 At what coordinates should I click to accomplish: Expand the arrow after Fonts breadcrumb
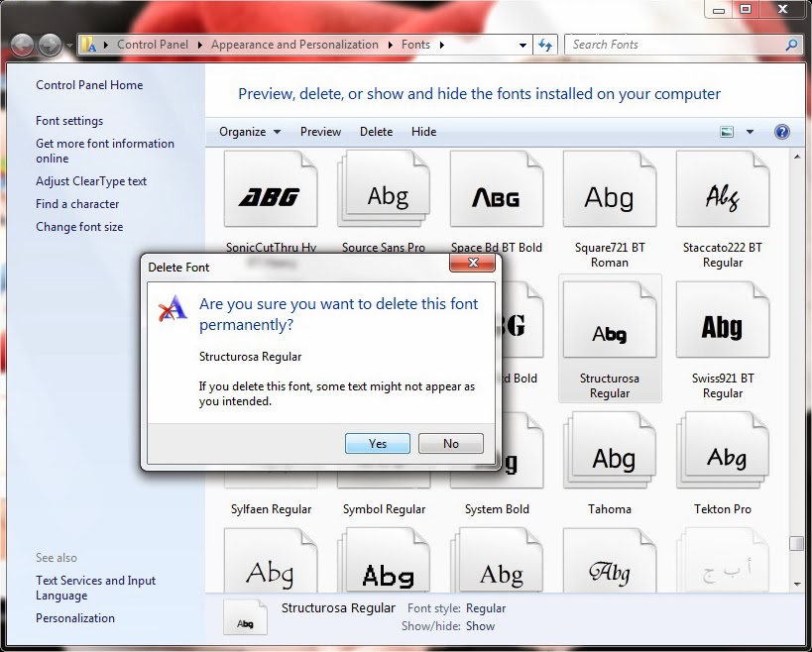click(x=442, y=45)
